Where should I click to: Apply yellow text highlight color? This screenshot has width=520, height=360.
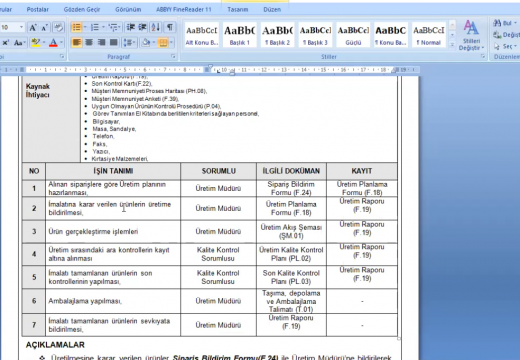[x=35, y=43]
